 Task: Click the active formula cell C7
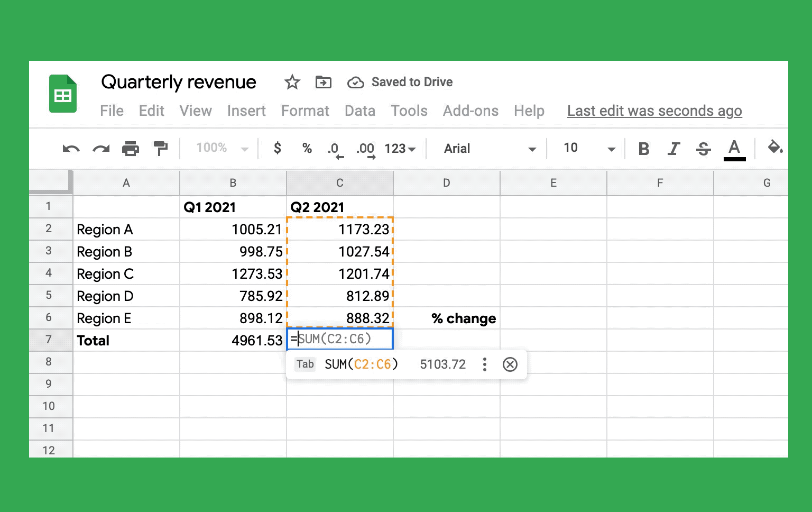point(340,339)
